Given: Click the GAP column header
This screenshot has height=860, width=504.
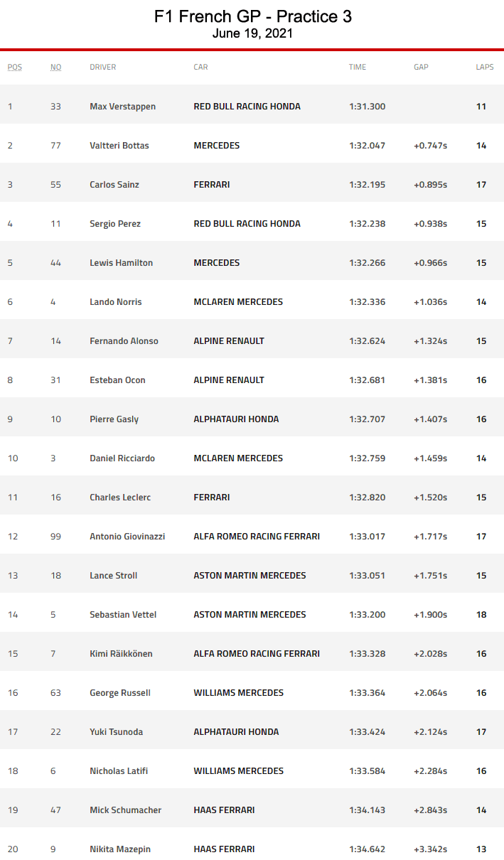Looking at the screenshot, I should click(x=421, y=67).
